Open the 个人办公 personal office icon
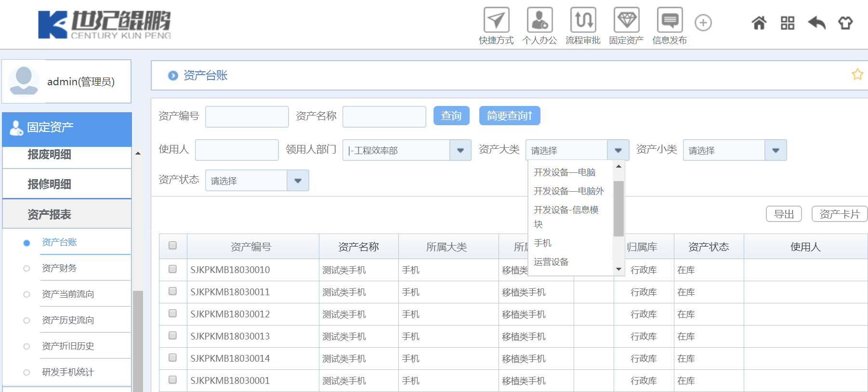This screenshot has width=868, height=392. pyautogui.click(x=539, y=21)
